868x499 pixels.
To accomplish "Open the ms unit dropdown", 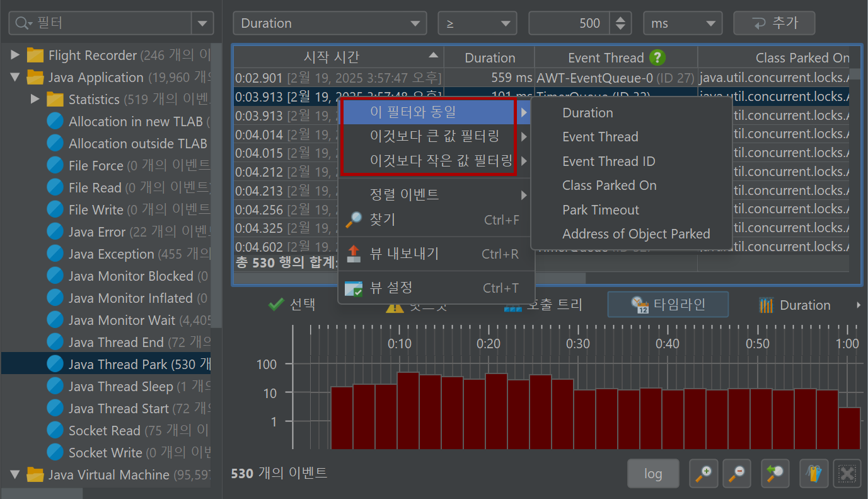I will 683,23.
